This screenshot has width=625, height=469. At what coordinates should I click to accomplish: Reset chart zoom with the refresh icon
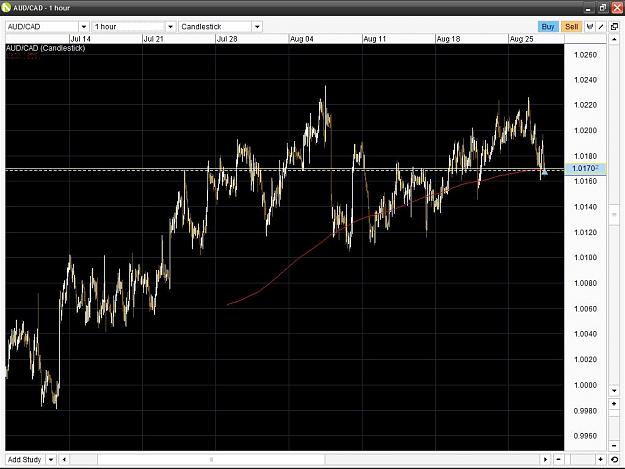point(614,459)
